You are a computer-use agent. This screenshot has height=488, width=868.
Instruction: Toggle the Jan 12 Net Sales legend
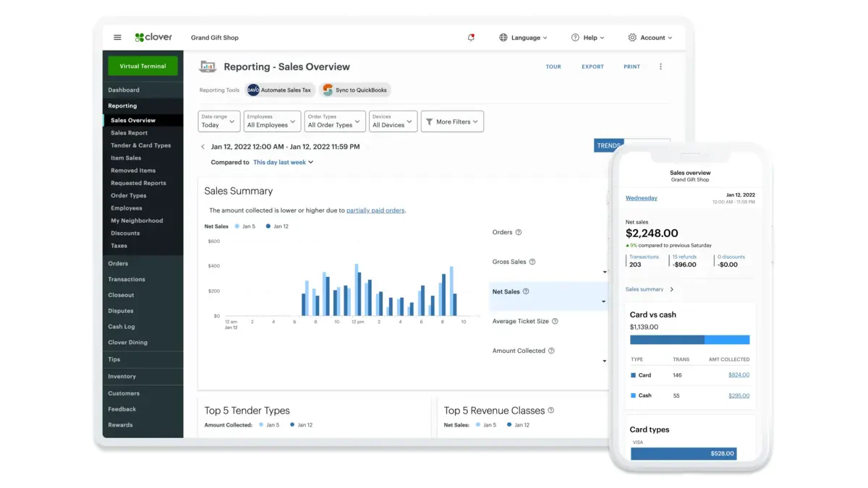277,226
